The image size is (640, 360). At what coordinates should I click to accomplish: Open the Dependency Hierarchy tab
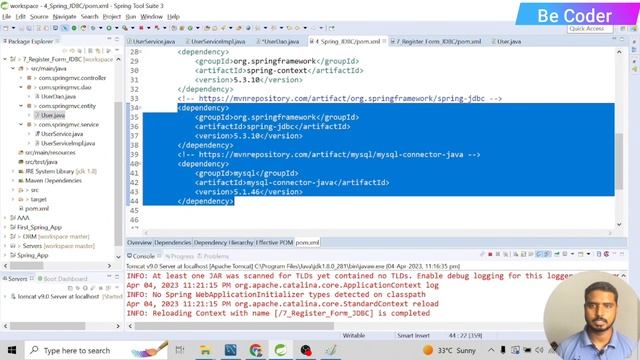[224, 242]
